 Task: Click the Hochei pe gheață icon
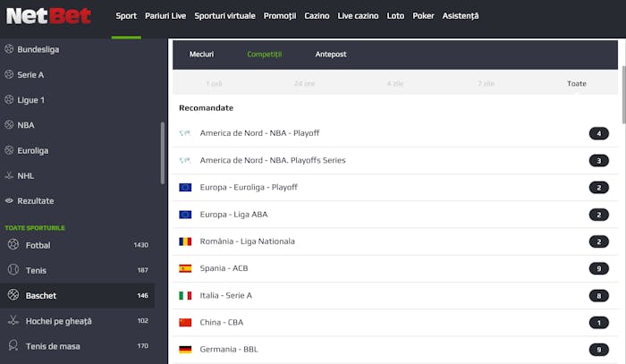coord(13,320)
